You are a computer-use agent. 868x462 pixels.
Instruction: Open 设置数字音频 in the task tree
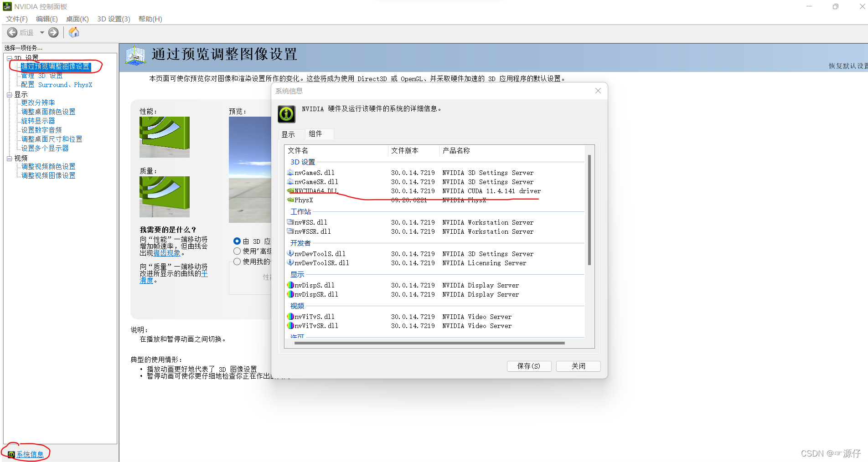[x=41, y=130]
